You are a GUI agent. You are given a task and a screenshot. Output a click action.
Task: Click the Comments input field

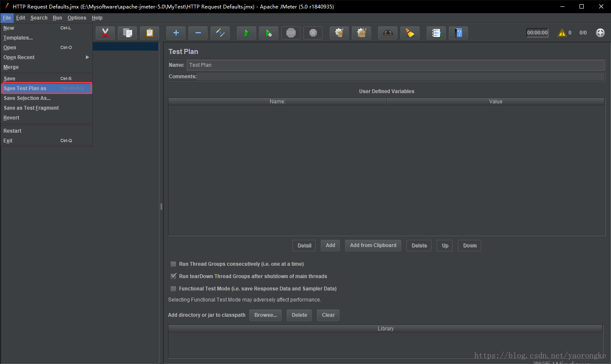401,77
